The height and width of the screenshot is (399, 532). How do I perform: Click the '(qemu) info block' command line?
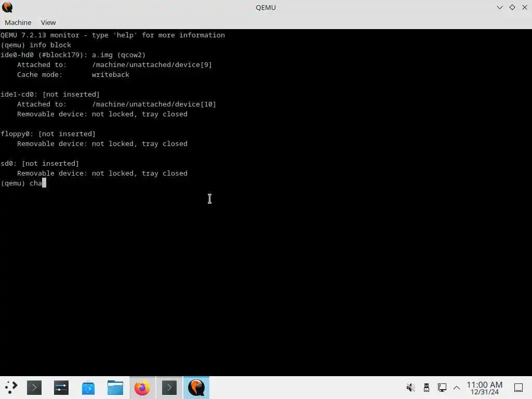tap(36, 45)
